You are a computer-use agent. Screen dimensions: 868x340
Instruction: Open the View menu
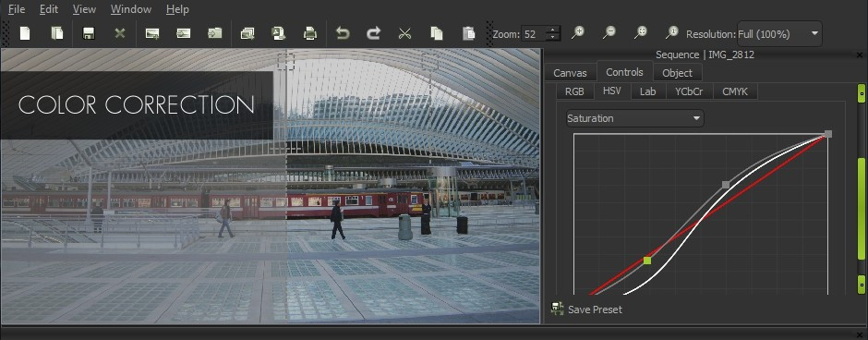[84, 9]
